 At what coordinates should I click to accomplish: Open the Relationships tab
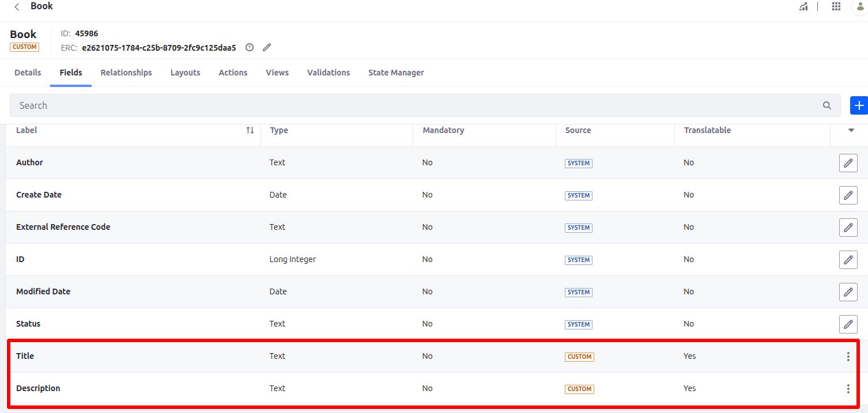point(126,73)
